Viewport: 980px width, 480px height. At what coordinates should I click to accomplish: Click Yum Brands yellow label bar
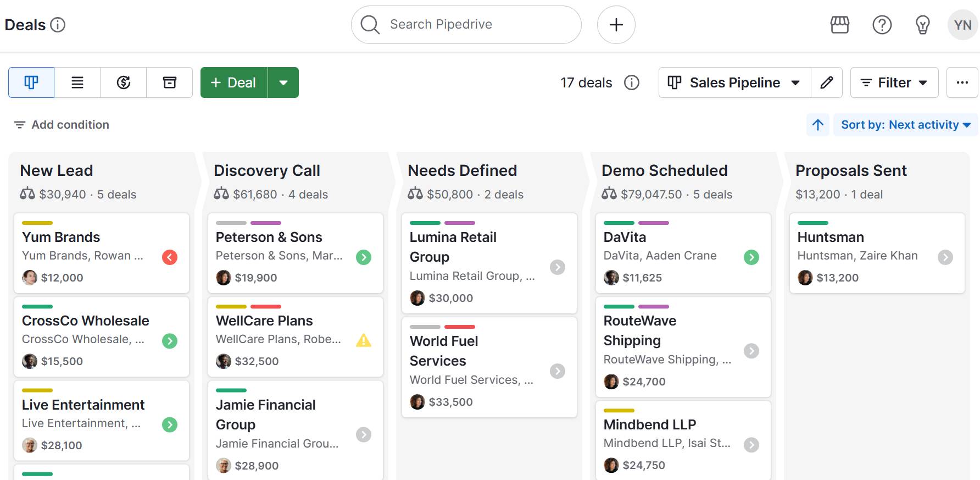37,223
